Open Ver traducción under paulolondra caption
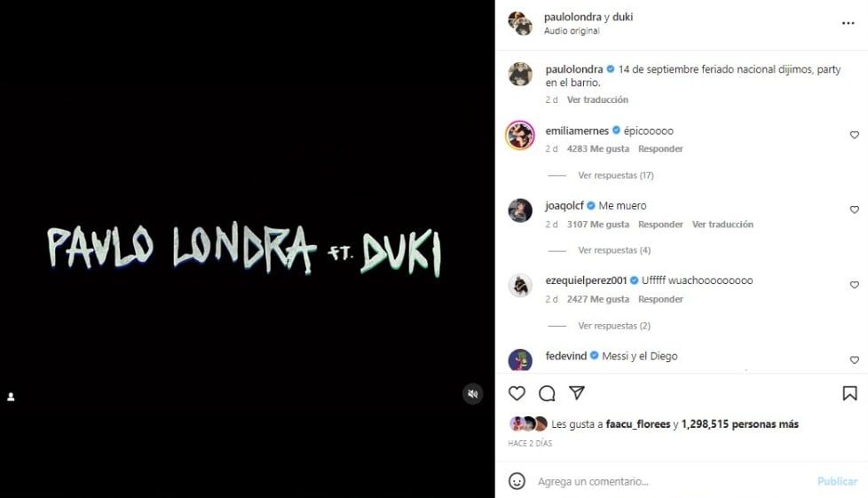The image size is (868, 498). [x=597, y=99]
